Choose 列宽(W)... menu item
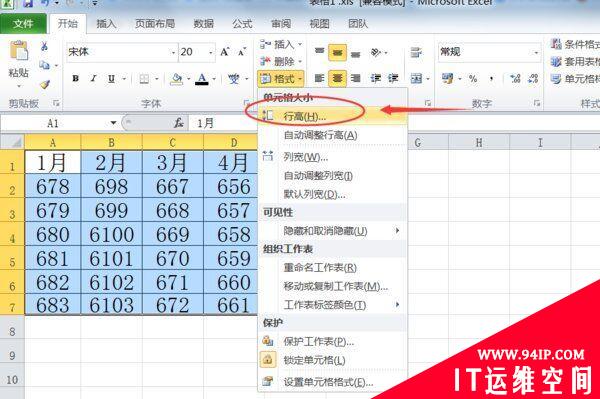This screenshot has height=399, width=600. pos(332,157)
